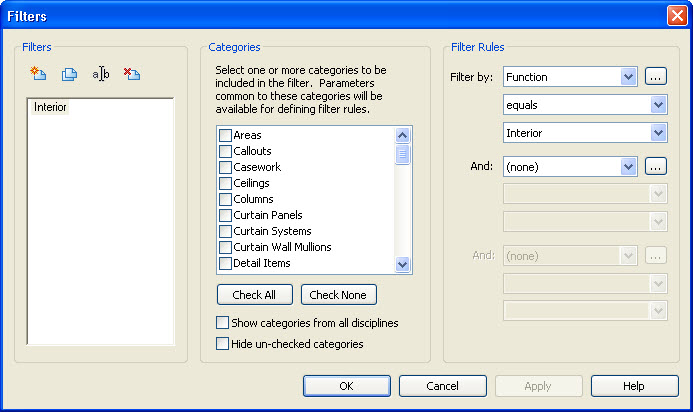Click the Rename filter icon

coord(101,74)
